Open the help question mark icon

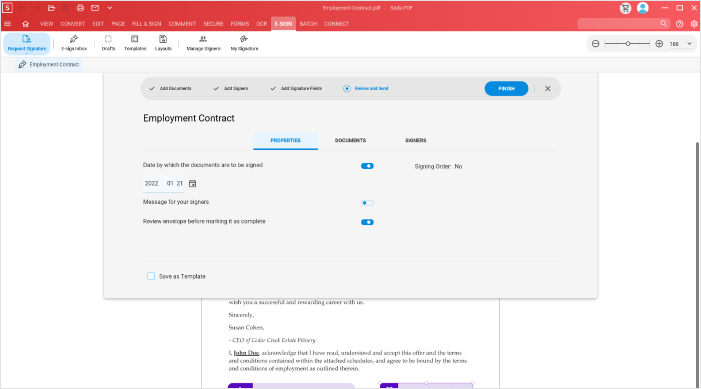tap(680, 24)
